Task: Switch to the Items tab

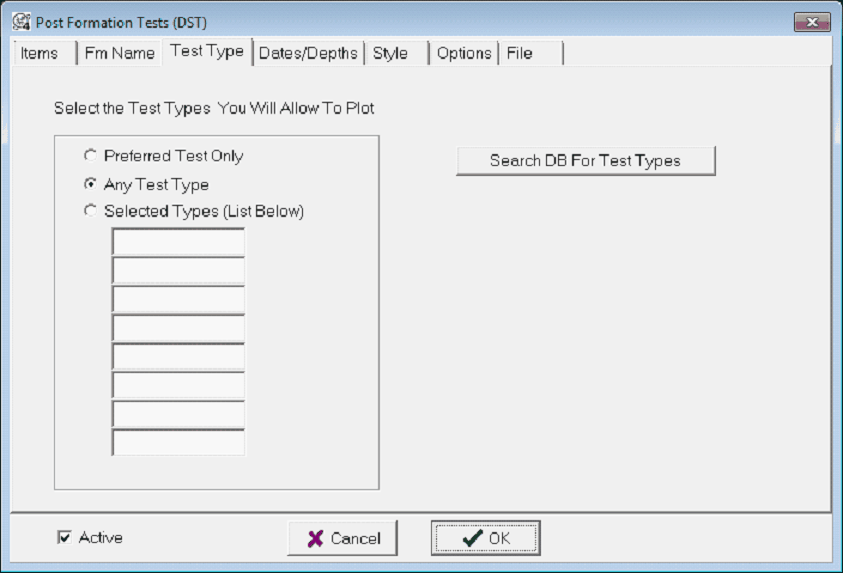Action: [40, 54]
